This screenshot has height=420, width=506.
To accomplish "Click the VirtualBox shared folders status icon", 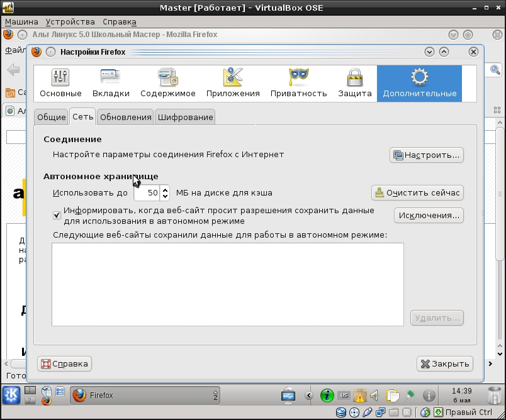I will (394, 412).
